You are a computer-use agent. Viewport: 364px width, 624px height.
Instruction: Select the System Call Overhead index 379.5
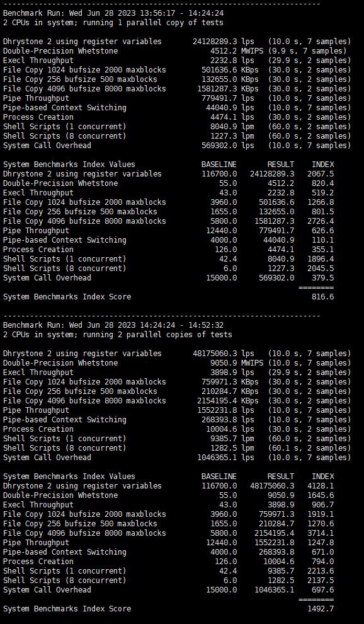click(x=322, y=278)
